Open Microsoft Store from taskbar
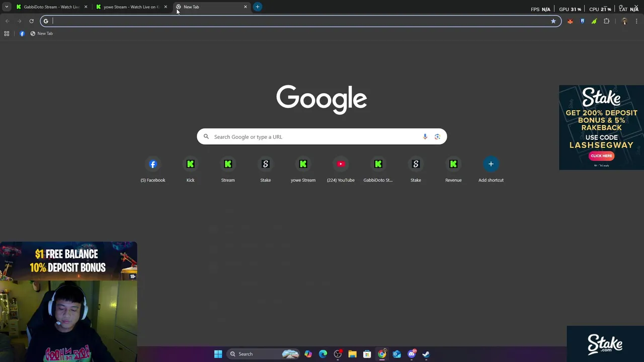Image resolution: width=644 pixels, height=362 pixels. tap(367, 354)
